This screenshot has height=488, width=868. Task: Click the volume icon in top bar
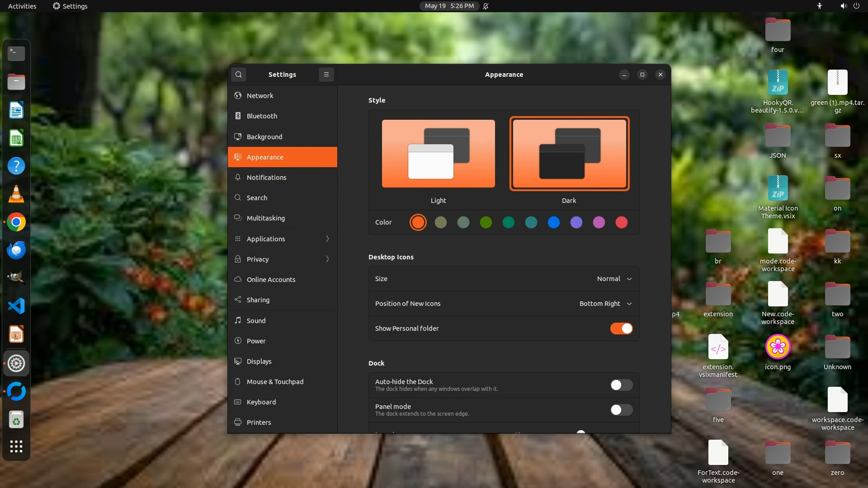(x=843, y=6)
